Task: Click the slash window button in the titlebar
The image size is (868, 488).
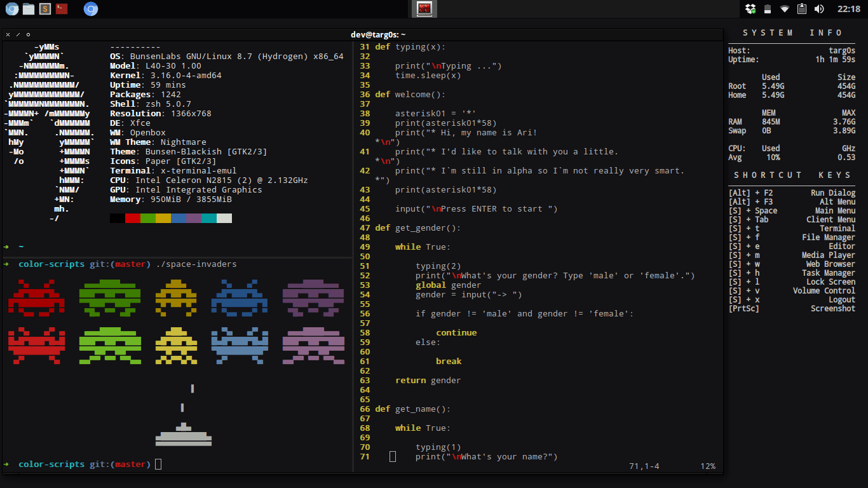Action: pos(18,34)
